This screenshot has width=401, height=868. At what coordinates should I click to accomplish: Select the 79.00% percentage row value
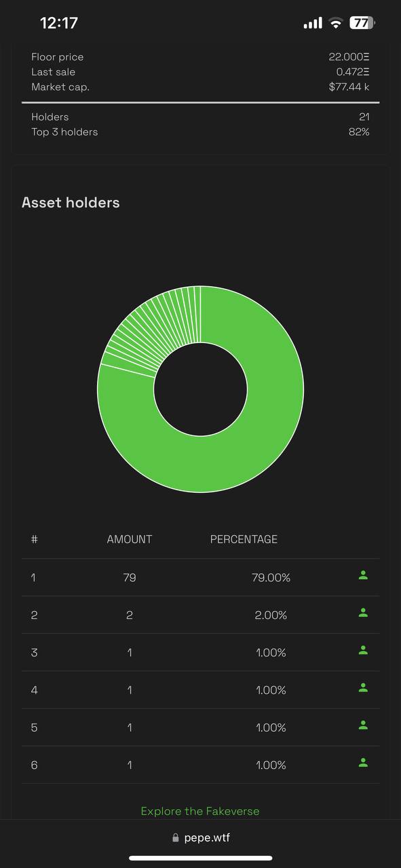(x=271, y=578)
